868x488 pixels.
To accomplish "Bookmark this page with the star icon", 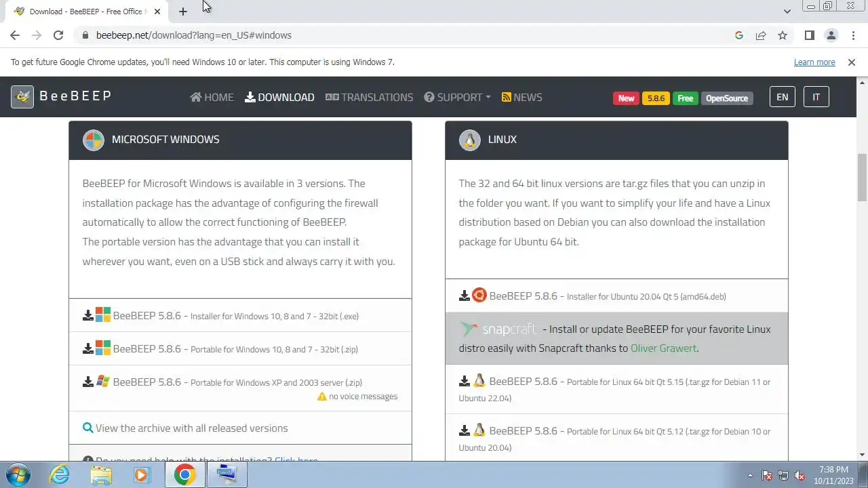I will click(x=783, y=35).
